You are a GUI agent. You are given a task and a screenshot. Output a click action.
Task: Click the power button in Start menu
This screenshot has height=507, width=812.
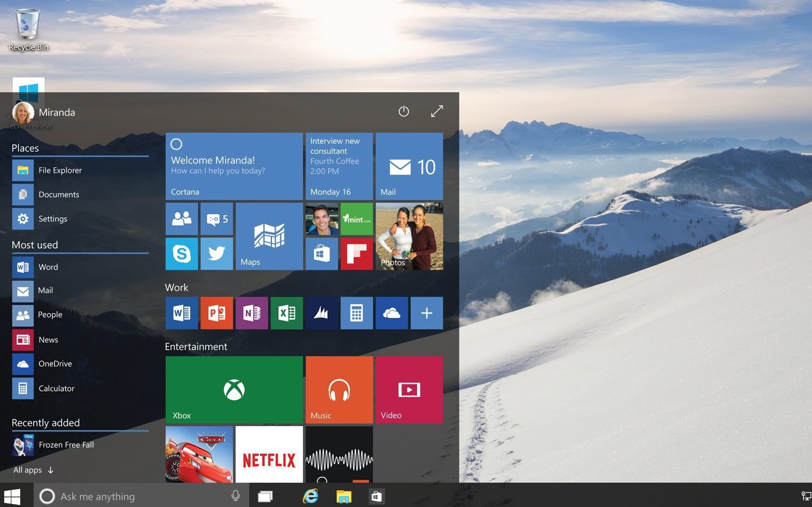403,111
